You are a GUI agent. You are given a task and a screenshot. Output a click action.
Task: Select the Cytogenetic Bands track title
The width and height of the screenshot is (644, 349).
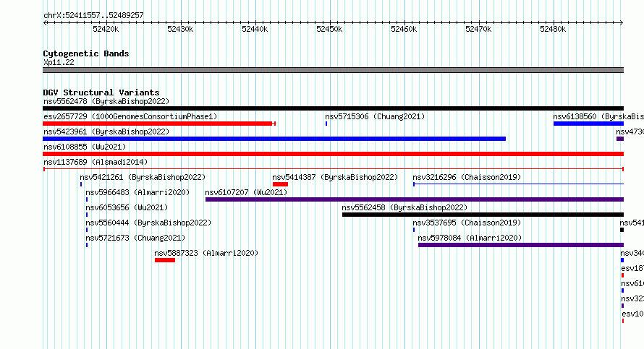[x=86, y=53]
